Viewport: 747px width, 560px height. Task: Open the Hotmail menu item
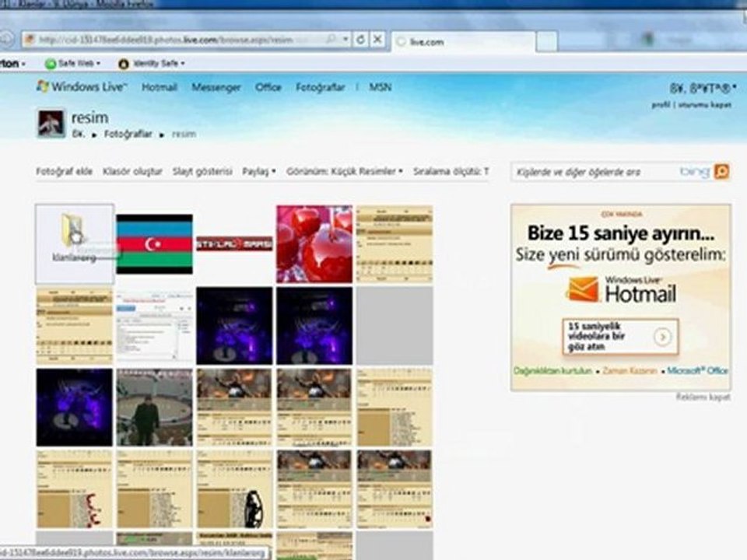160,87
